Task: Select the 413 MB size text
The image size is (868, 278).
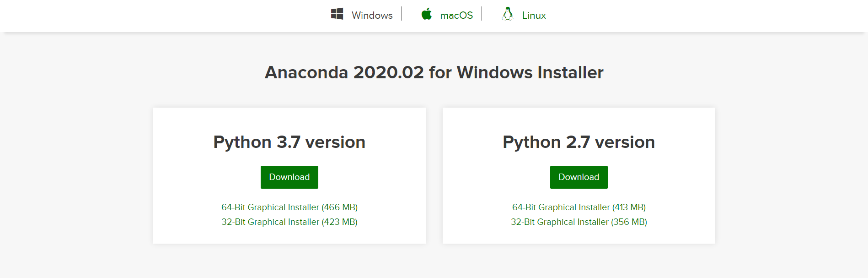Action: [629, 207]
